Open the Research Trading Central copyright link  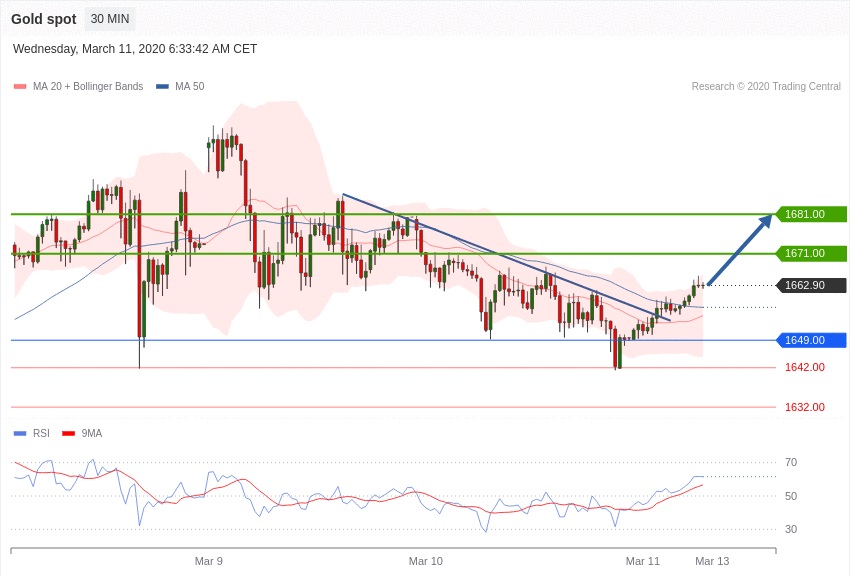[x=766, y=87]
